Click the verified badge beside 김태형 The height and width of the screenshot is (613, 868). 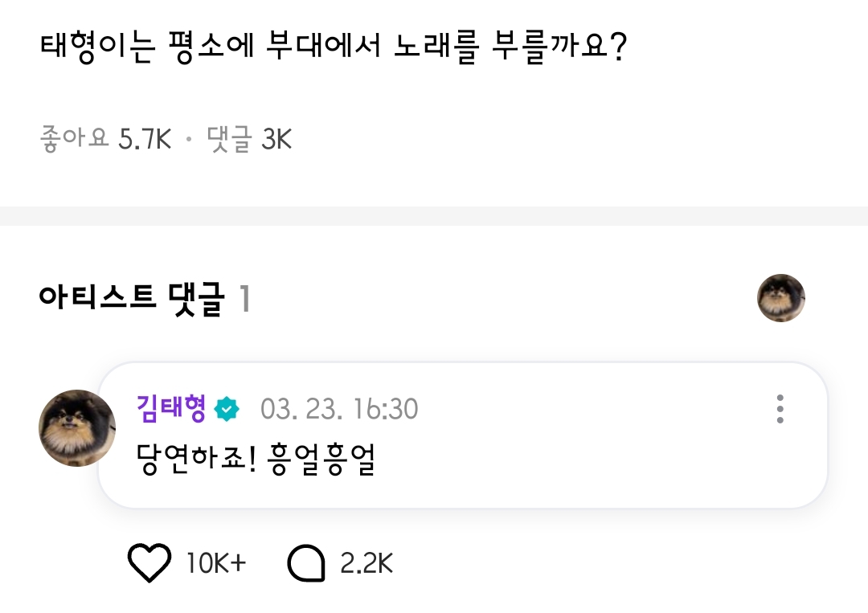(x=228, y=411)
